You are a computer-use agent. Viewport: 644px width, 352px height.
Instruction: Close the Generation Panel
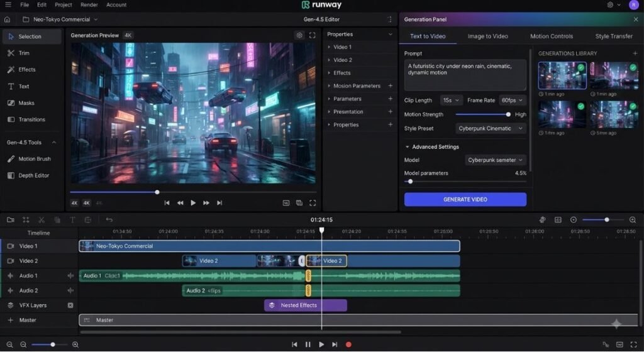[636, 19]
